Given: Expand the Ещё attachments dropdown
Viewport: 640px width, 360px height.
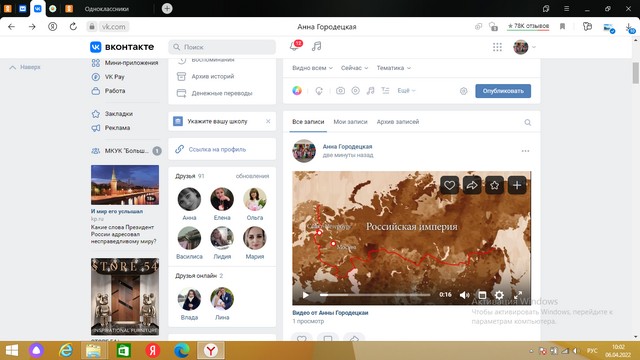Looking at the screenshot, I should pyautogui.click(x=406, y=91).
